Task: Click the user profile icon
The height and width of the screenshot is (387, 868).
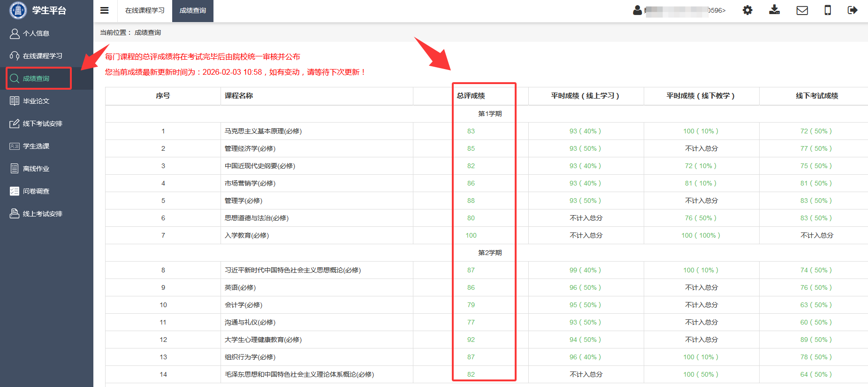Action: [637, 10]
